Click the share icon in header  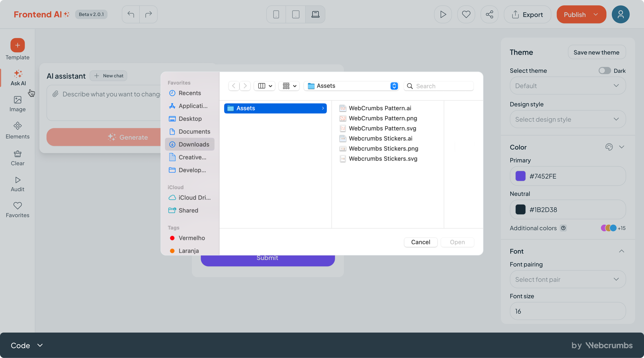(489, 14)
